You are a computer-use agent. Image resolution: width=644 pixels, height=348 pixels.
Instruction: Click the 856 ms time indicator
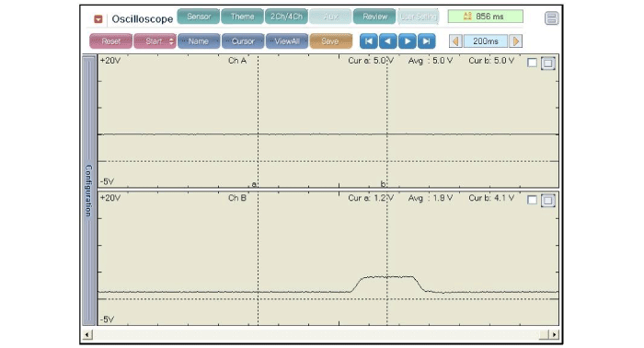(x=485, y=17)
